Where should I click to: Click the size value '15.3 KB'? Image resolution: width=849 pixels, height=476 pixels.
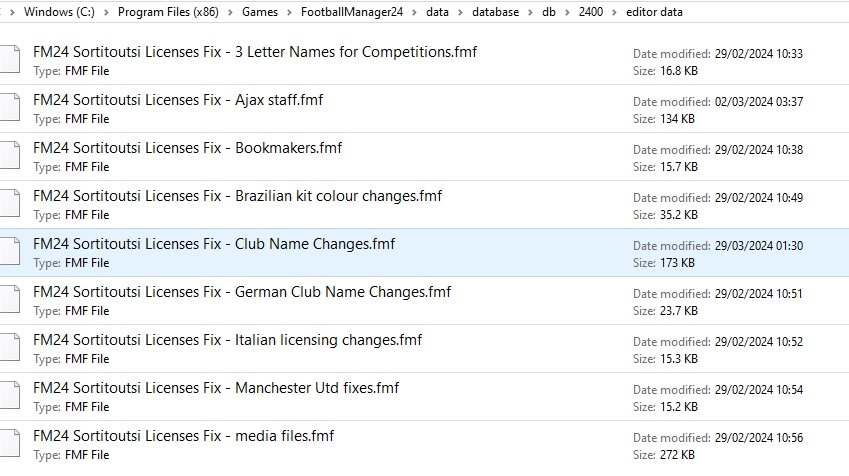[678, 359]
